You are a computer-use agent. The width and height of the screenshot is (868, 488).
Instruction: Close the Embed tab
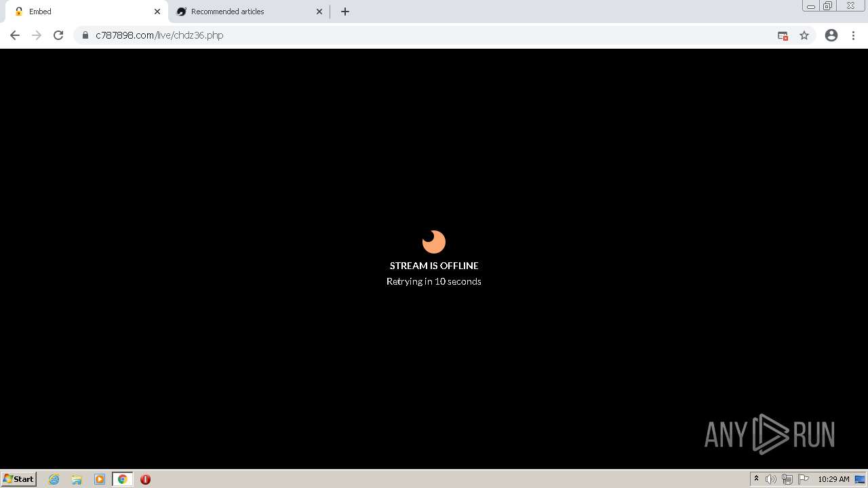[x=157, y=12]
